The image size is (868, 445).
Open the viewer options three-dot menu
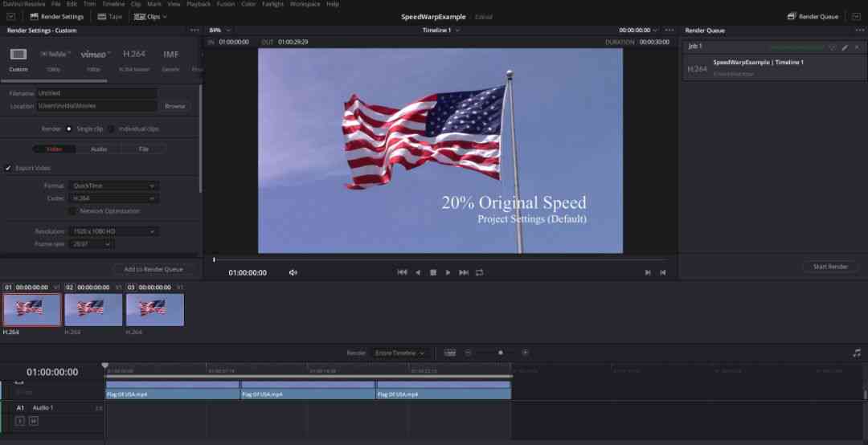[x=669, y=31]
